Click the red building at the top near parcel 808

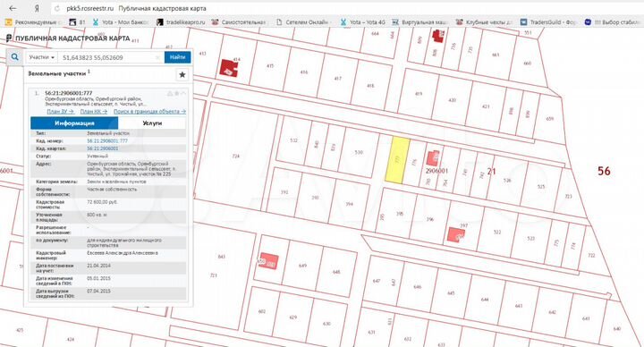click(437, 36)
